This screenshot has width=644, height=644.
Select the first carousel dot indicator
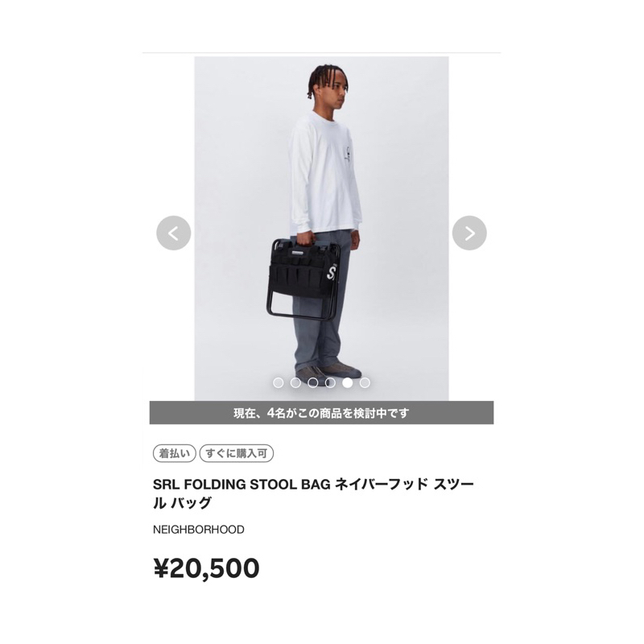[x=278, y=383]
